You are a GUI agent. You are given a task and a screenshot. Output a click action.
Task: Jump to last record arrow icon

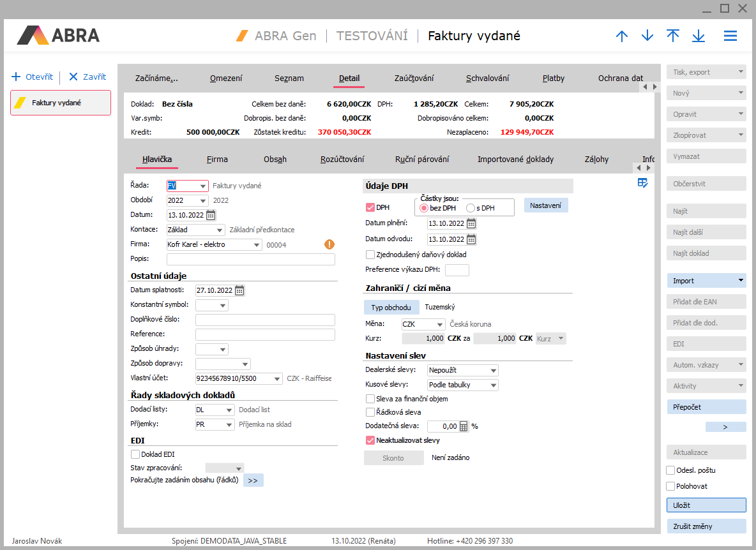(699, 36)
